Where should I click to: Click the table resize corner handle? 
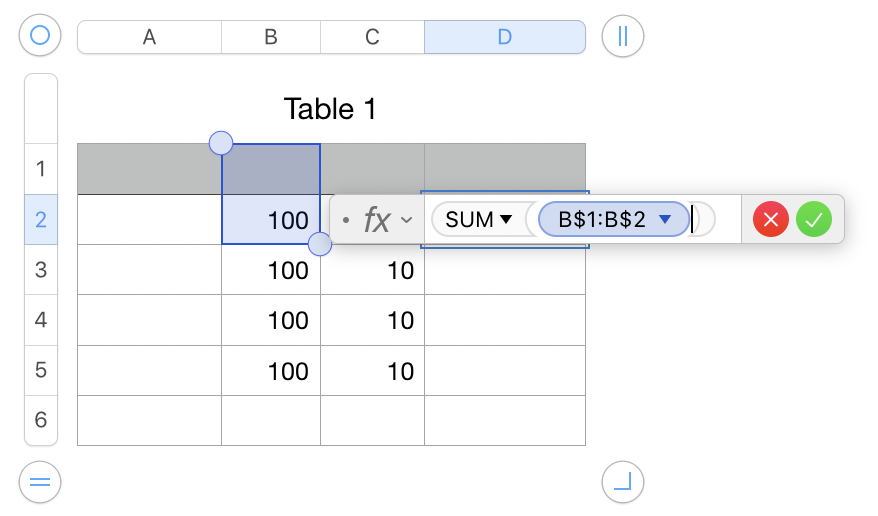[623, 482]
